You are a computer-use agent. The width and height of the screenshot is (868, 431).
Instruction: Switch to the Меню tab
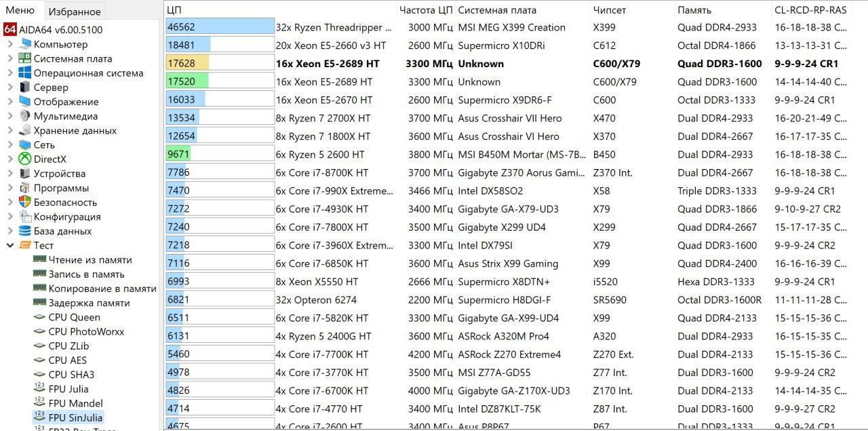(x=20, y=10)
